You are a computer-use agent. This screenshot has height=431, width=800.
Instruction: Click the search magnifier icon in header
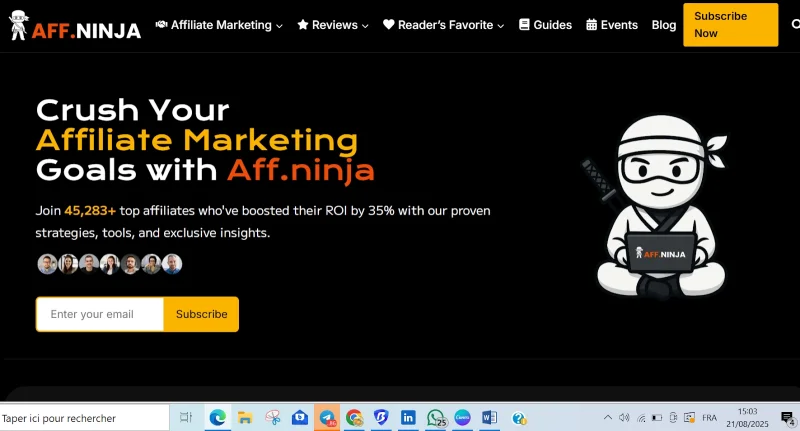[x=795, y=24]
